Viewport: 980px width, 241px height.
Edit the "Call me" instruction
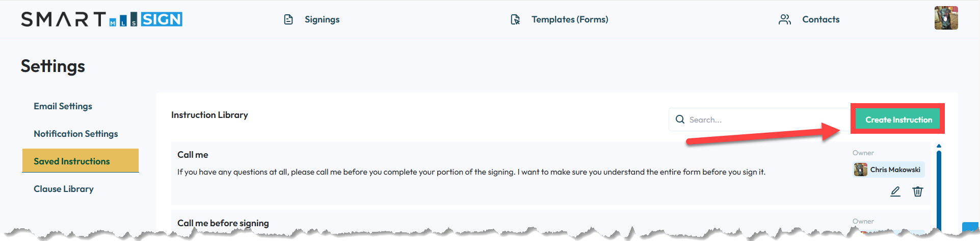click(x=895, y=191)
